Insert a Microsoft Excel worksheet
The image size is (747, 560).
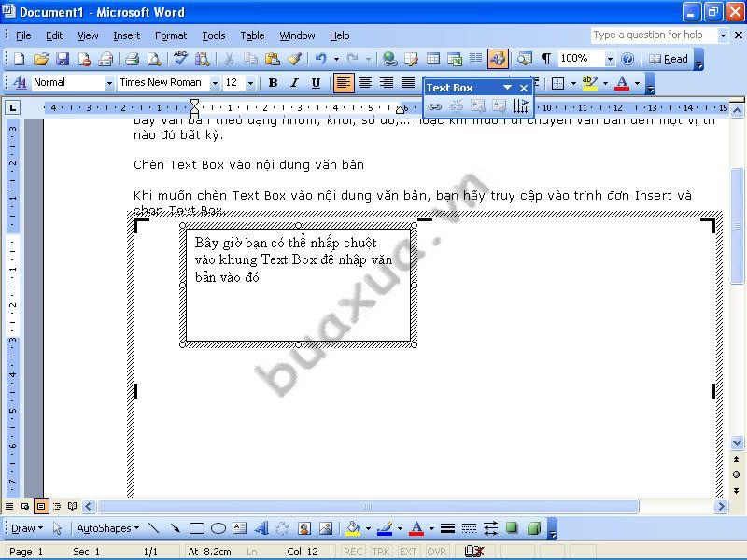455,59
